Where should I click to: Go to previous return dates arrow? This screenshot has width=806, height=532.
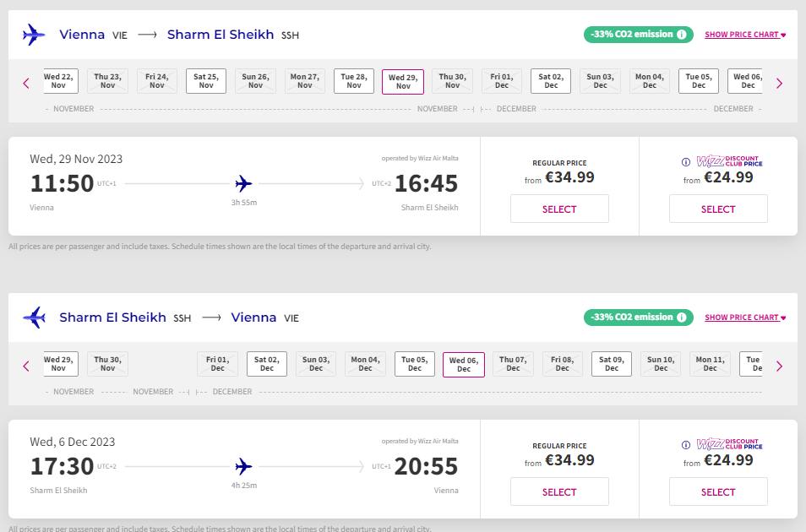coord(26,366)
